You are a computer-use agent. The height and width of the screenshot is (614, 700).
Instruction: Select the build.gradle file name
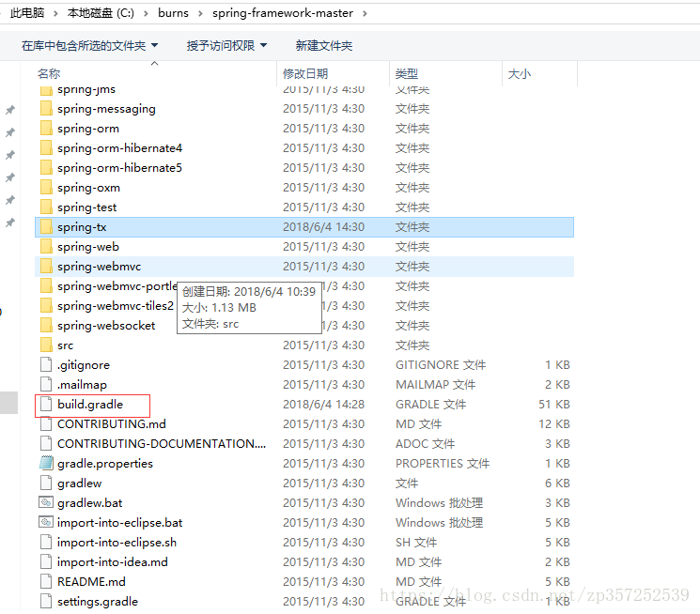point(90,405)
